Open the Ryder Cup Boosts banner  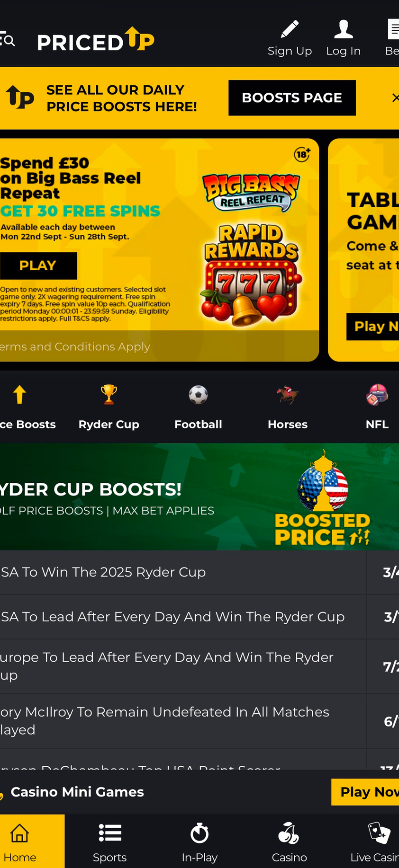click(x=199, y=496)
